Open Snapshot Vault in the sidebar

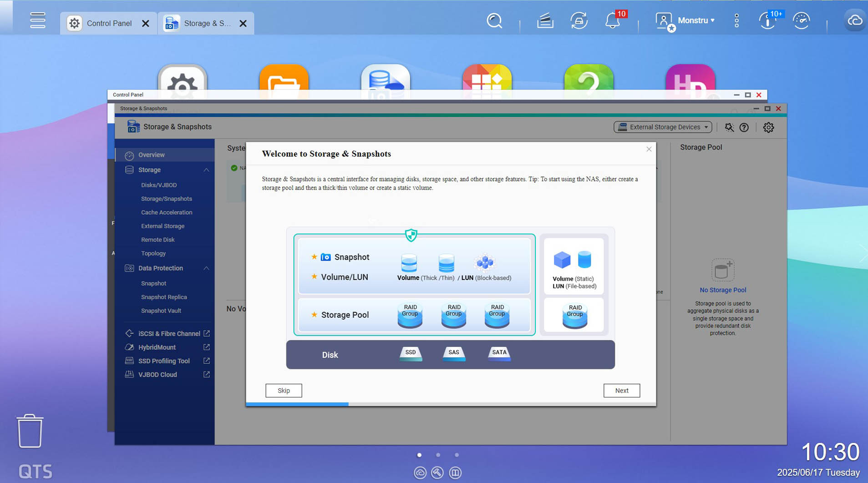pos(161,311)
